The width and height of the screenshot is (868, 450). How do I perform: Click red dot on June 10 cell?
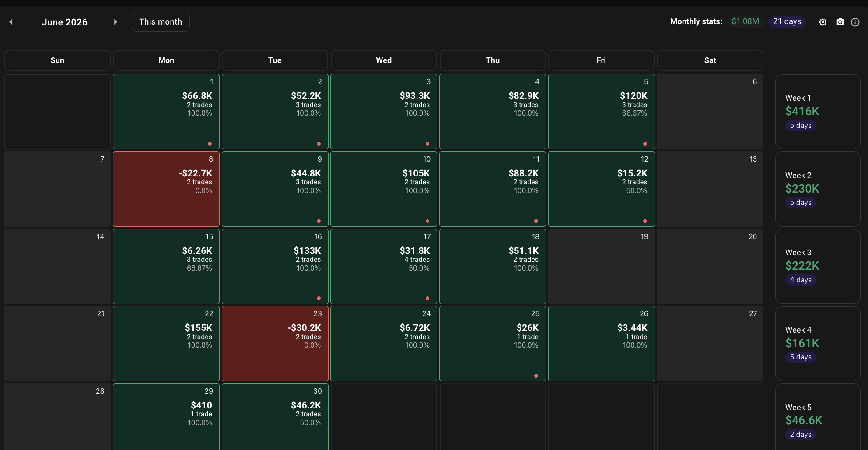[427, 221]
